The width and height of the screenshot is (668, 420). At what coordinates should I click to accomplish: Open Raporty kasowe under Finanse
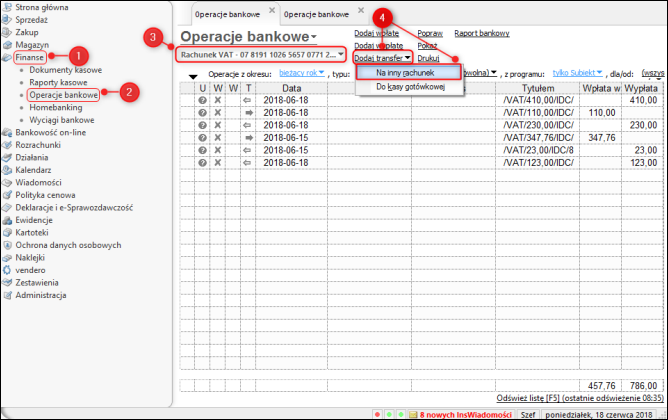(58, 82)
